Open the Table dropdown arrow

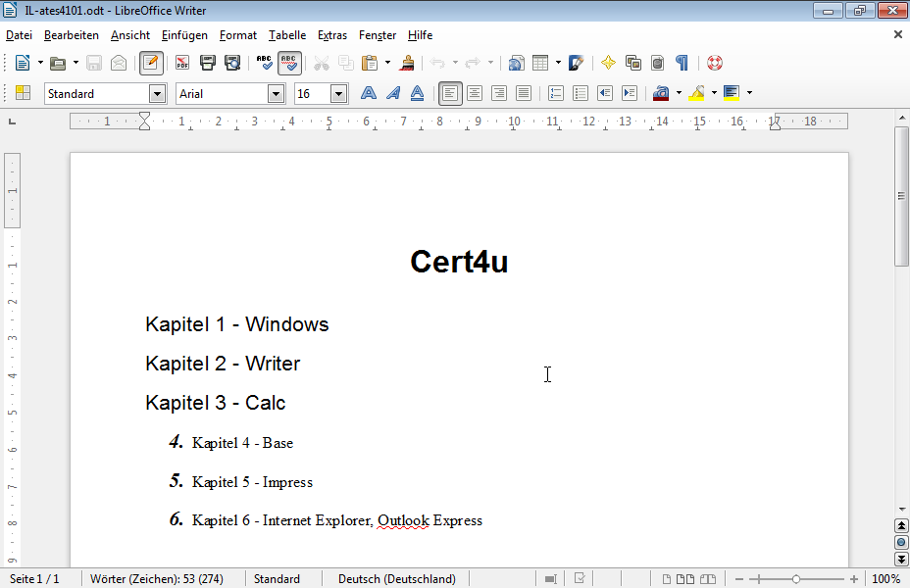(x=558, y=63)
